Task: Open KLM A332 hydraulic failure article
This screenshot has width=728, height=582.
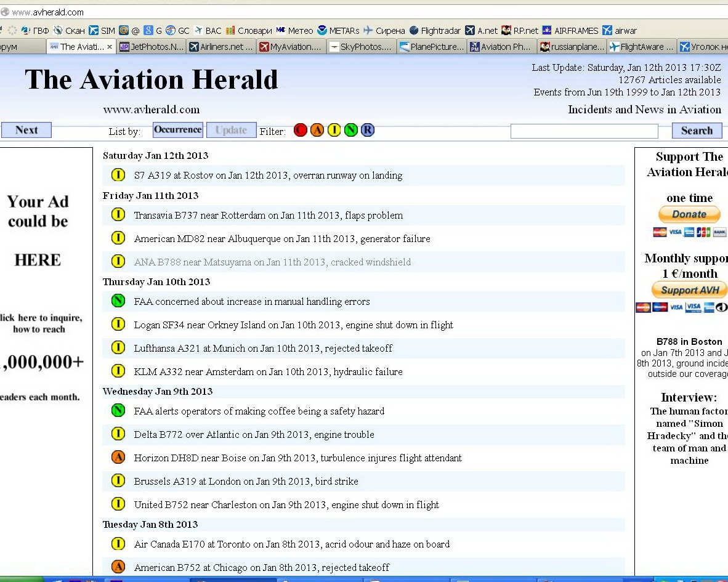Action: click(269, 371)
